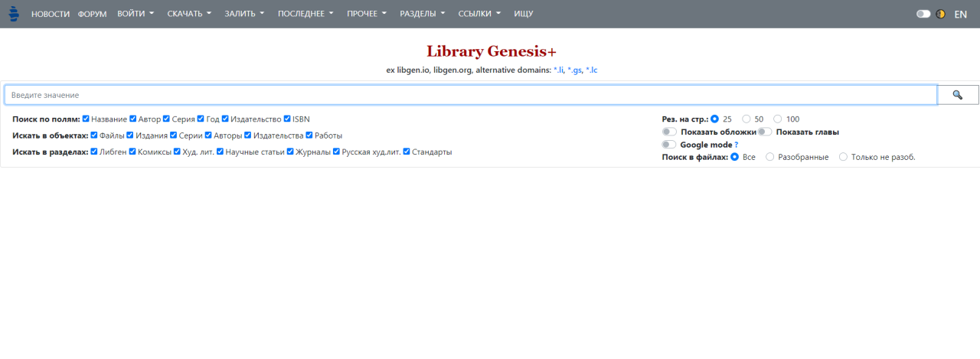
Task: Uncheck the Издания objects checkbox
Action: click(130, 135)
